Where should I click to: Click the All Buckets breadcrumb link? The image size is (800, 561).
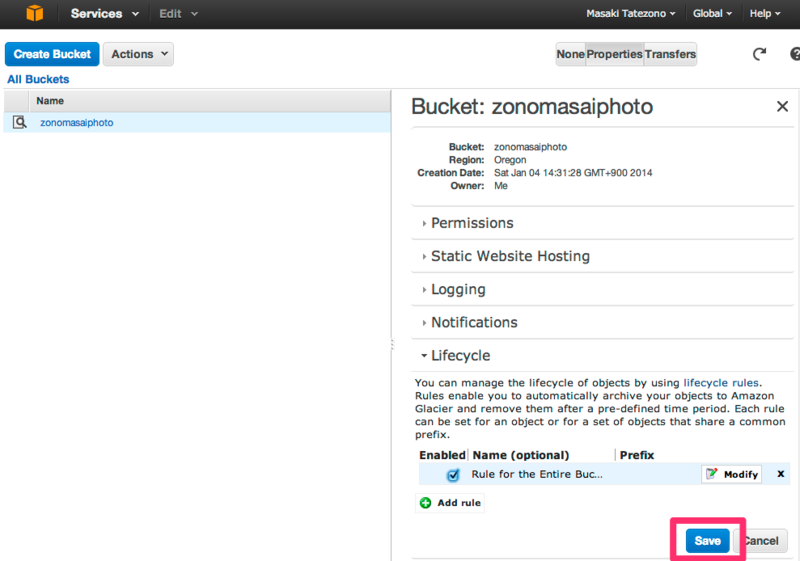coord(38,80)
